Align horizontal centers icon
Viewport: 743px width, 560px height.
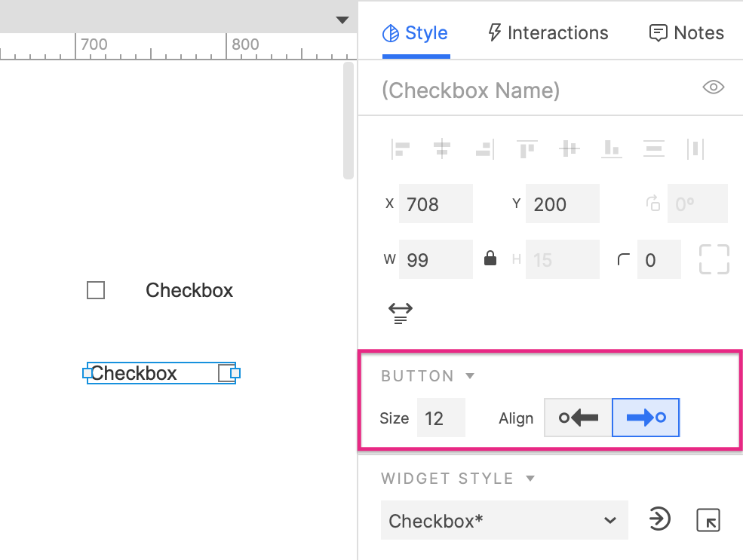(441, 148)
